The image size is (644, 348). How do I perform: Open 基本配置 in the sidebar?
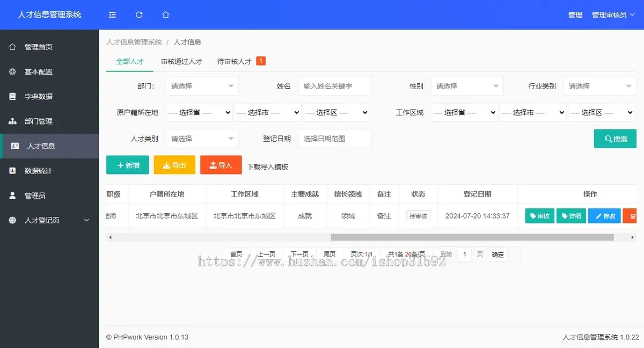point(49,71)
